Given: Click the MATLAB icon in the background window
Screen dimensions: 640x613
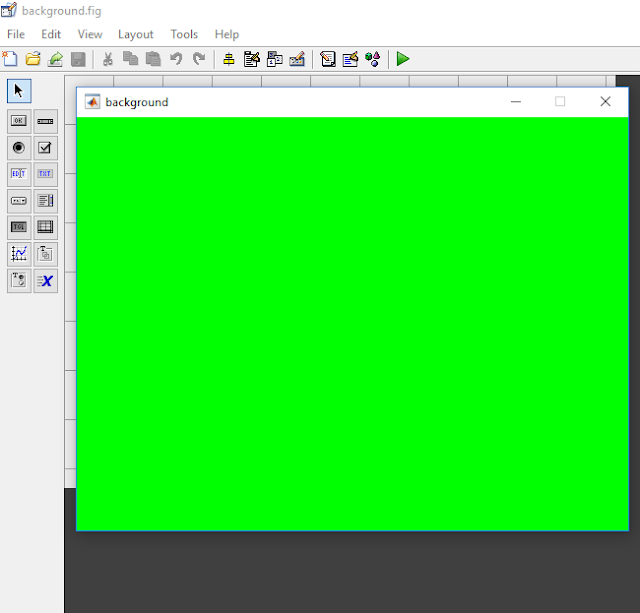Looking at the screenshot, I should coord(92,102).
